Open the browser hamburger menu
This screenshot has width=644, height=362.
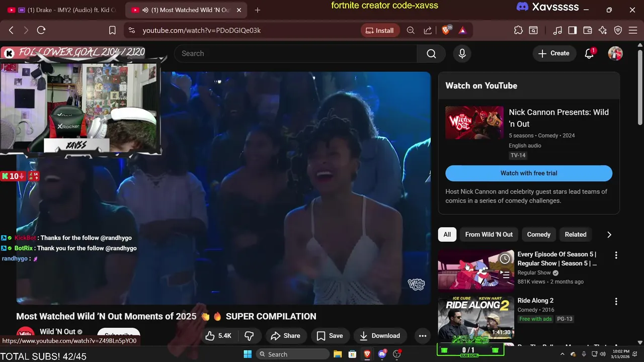[x=633, y=30]
